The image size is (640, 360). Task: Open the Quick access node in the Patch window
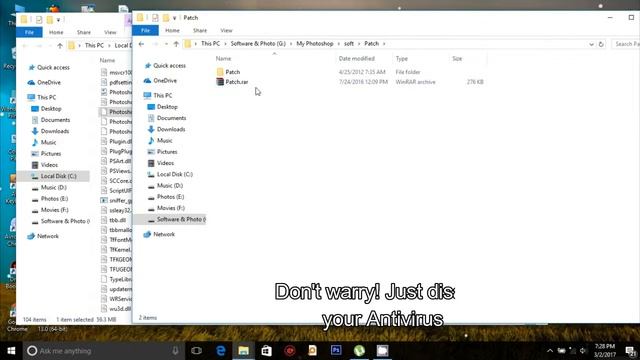click(169, 65)
